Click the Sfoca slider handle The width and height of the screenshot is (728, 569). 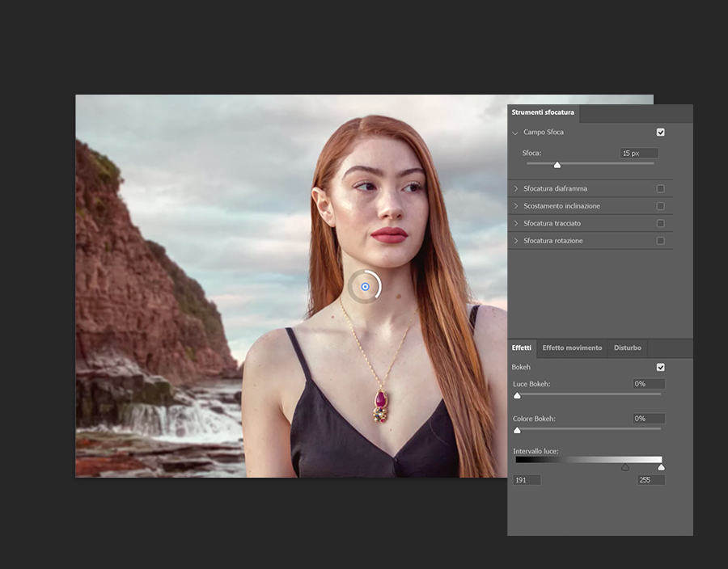click(557, 165)
